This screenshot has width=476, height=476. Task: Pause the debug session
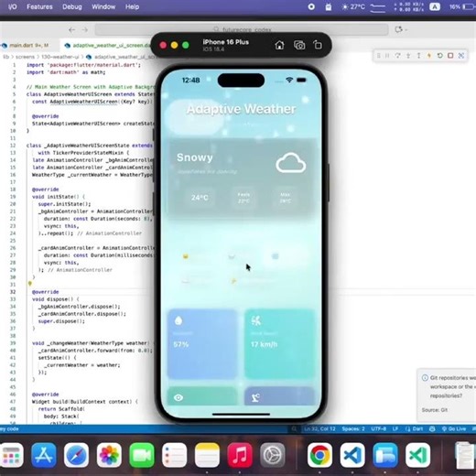tap(387, 56)
